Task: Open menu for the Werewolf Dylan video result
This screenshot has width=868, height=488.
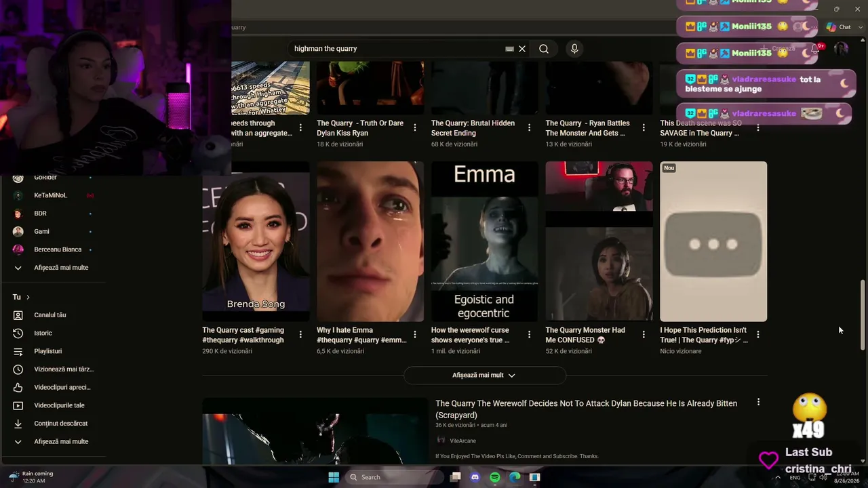Action: point(758,403)
